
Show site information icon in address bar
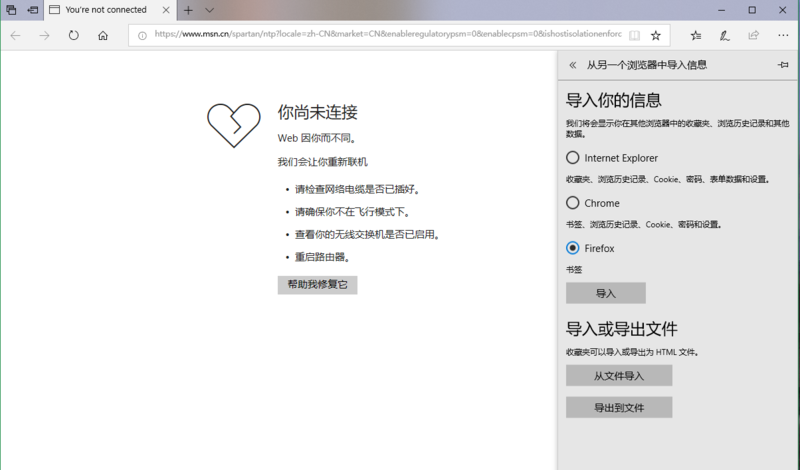[x=142, y=35]
